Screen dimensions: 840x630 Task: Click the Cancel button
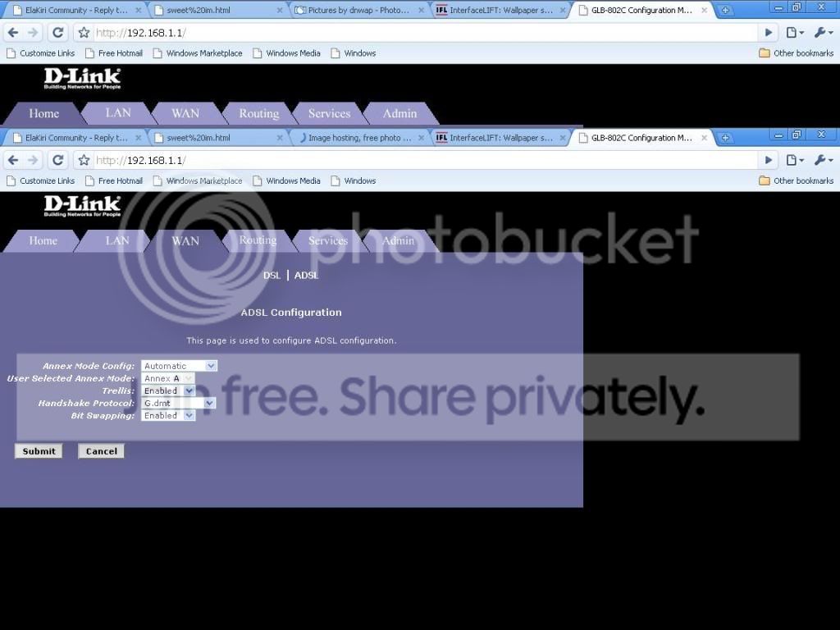pyautogui.click(x=101, y=451)
